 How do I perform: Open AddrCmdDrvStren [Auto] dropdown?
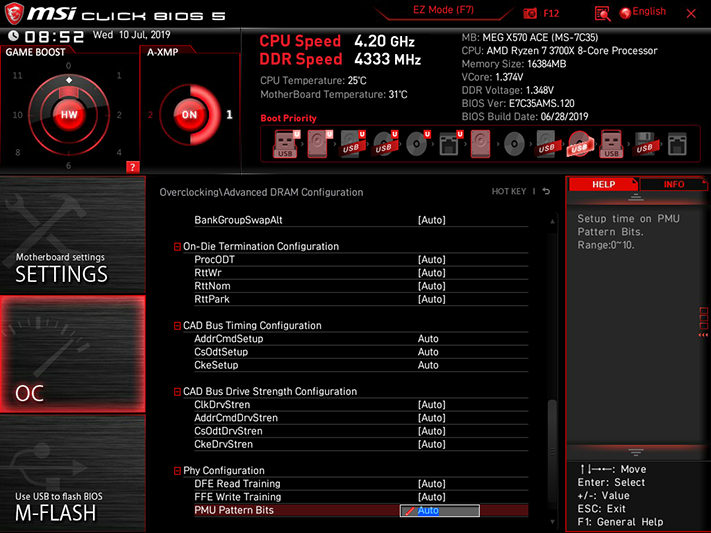click(431, 418)
